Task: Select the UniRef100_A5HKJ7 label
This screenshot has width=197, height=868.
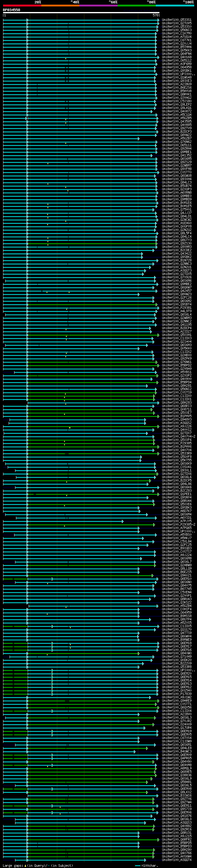Action: (177, 538)
